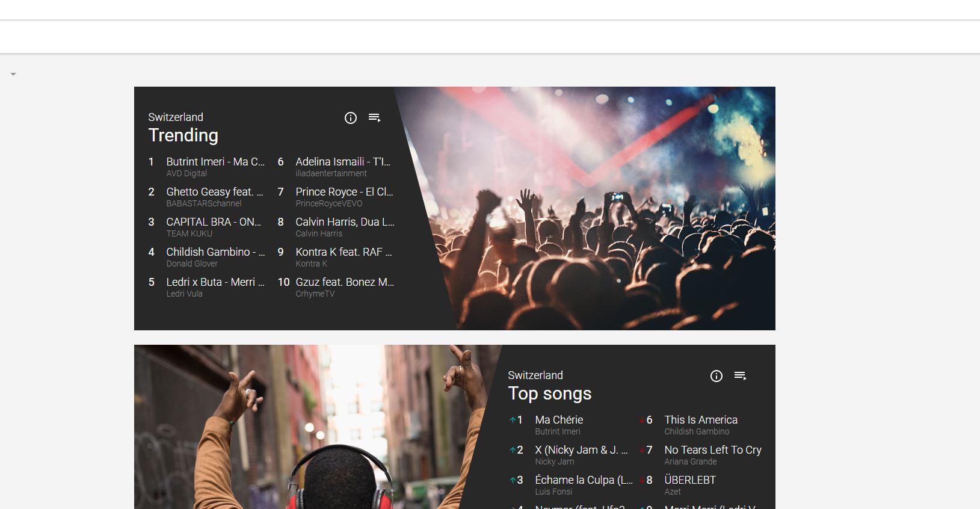Screen dimensions: 980x509
Task: Click the Top songs heading
Action: click(549, 393)
